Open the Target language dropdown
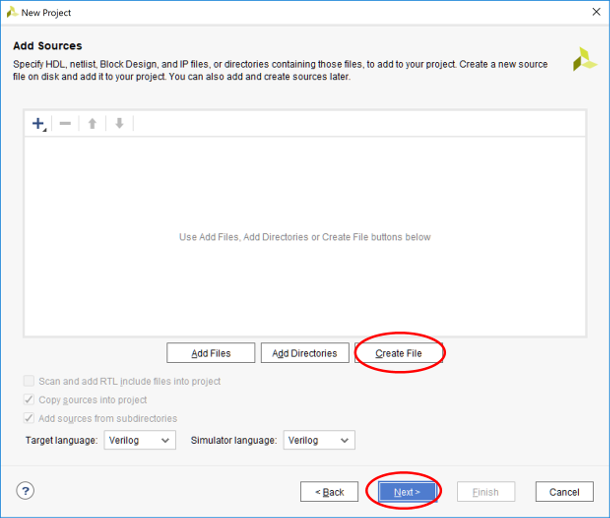The image size is (610, 518). pyautogui.click(x=140, y=440)
